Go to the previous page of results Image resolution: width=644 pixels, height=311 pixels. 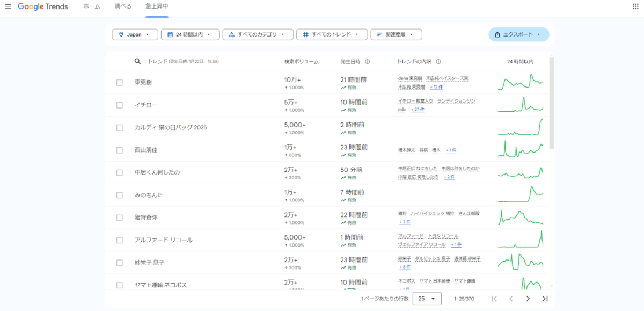(x=511, y=299)
